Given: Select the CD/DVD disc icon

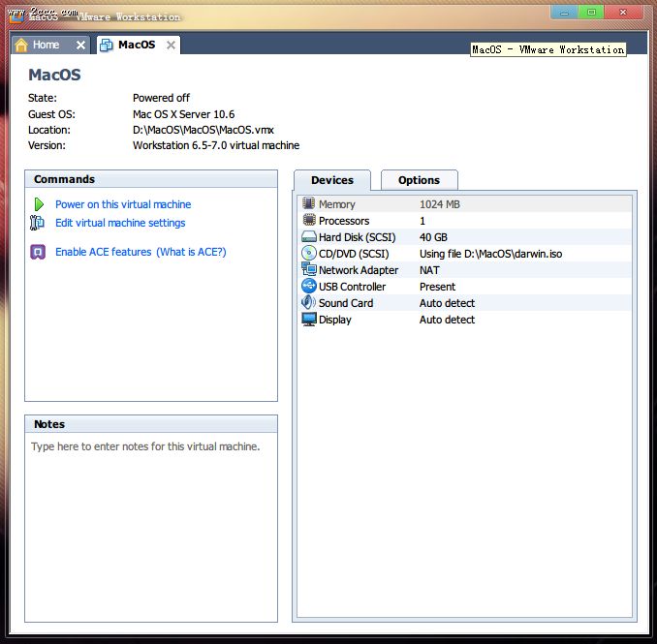Looking at the screenshot, I should (x=309, y=254).
